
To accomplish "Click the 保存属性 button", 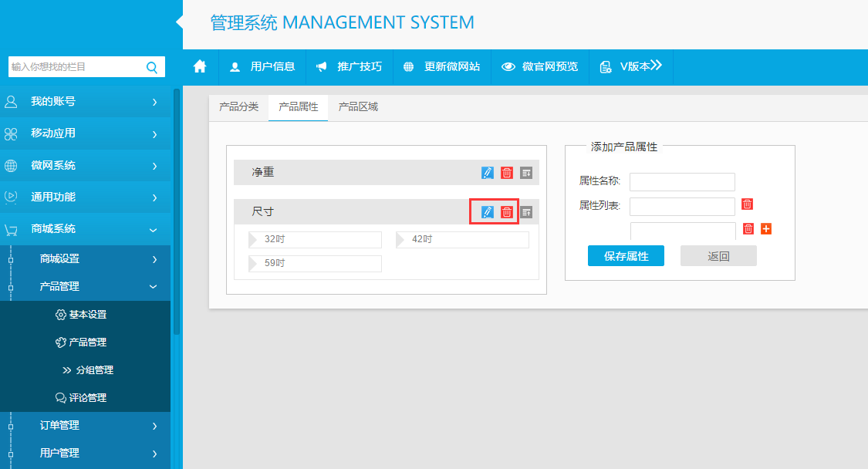I will (626, 256).
